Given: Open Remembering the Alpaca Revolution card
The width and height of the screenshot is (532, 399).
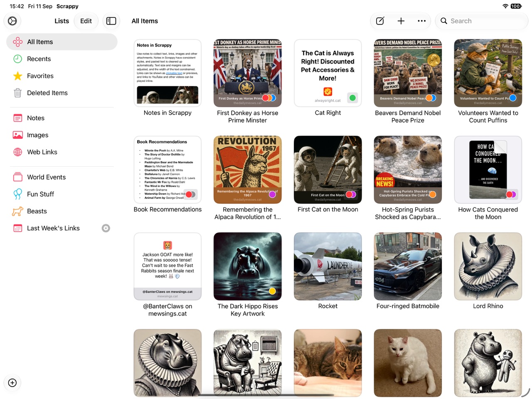Looking at the screenshot, I should pos(248,170).
